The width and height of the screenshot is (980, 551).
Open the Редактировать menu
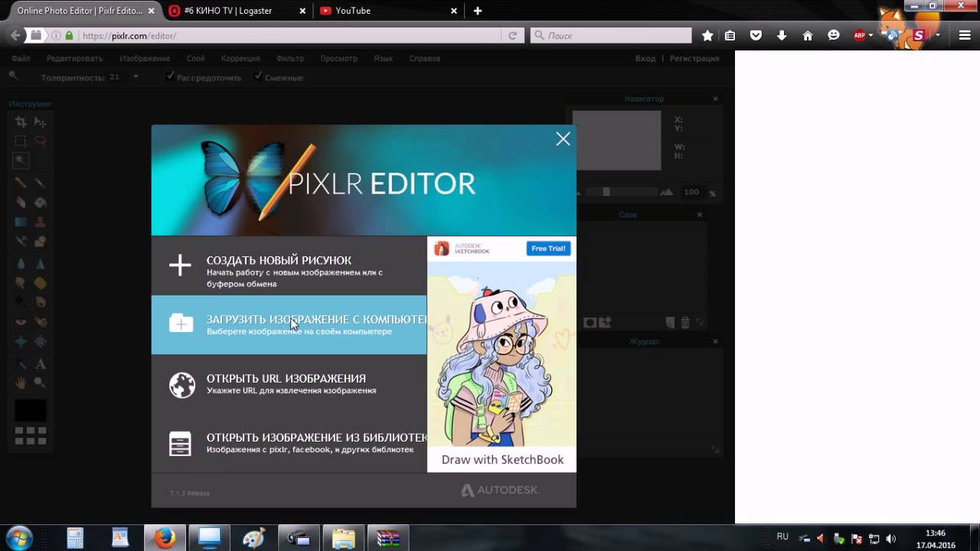74,58
